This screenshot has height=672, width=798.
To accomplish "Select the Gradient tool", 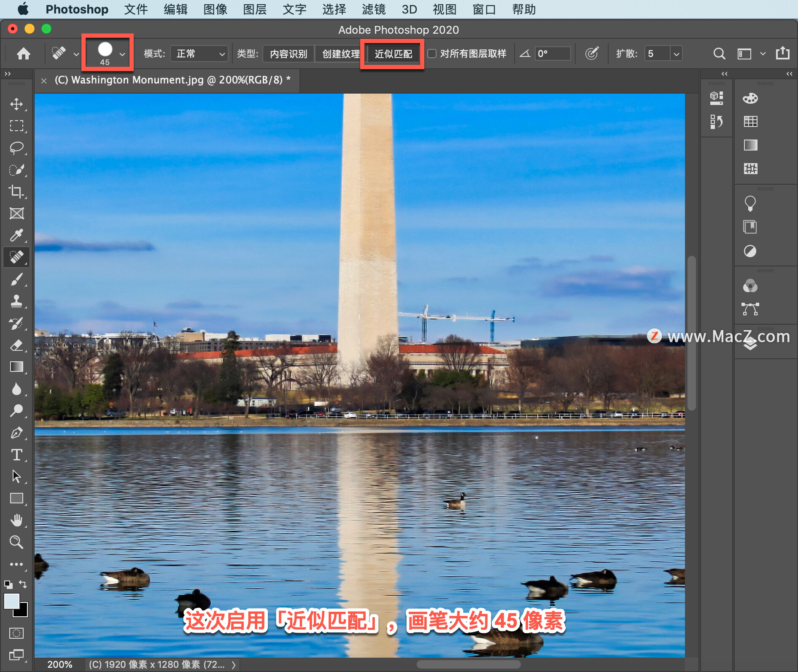I will point(16,367).
